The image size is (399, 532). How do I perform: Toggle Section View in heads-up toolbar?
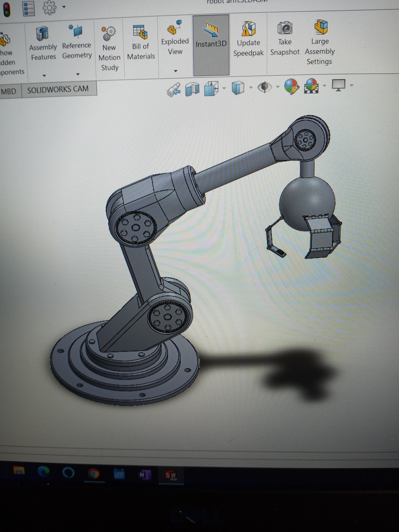[192, 89]
